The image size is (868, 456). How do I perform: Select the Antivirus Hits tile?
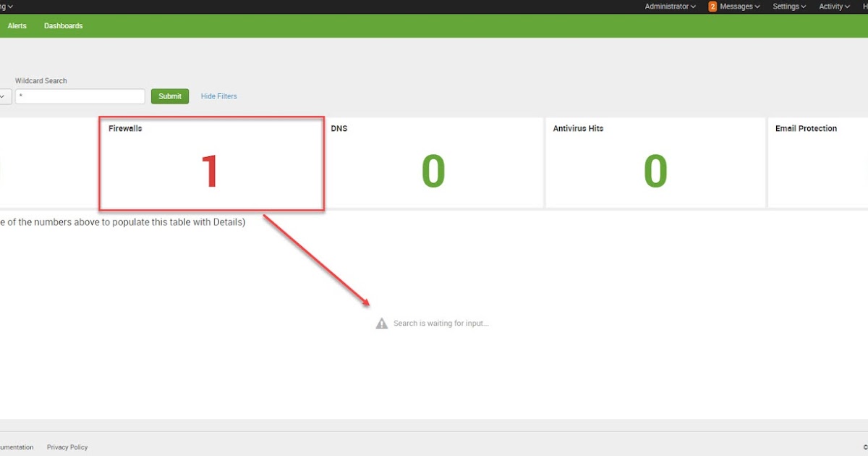click(x=655, y=163)
